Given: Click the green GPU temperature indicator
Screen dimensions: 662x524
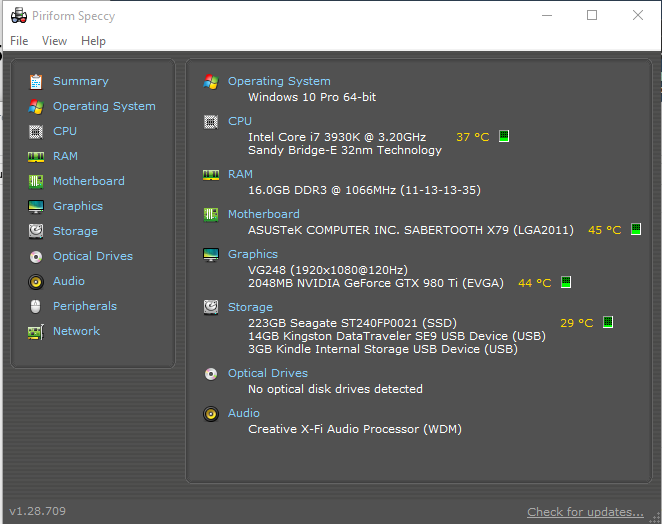Looking at the screenshot, I should click(566, 282).
